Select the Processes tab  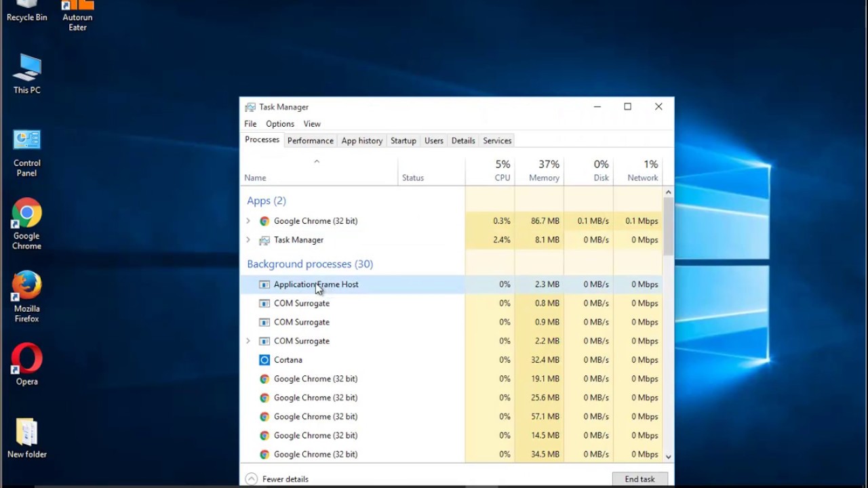262,140
